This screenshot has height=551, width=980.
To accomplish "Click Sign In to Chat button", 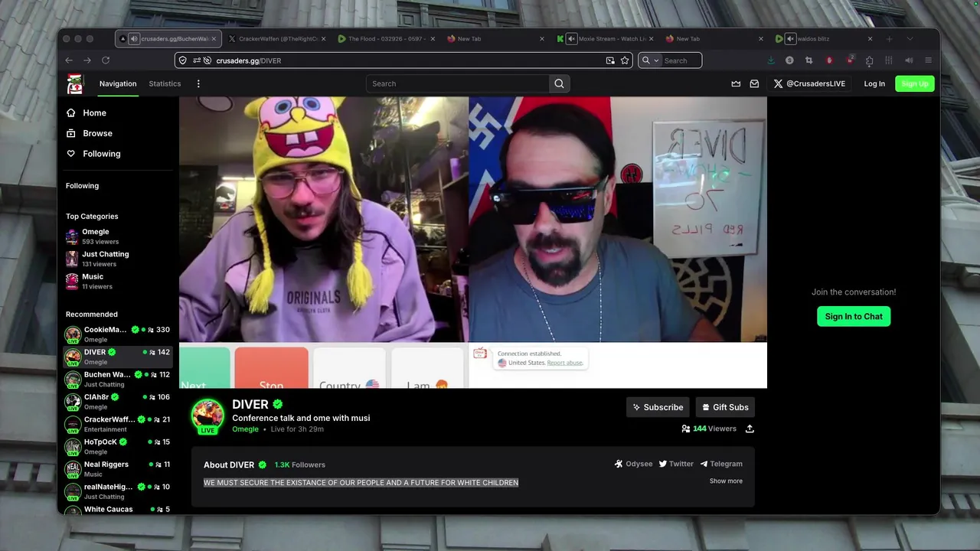I will tap(854, 316).
